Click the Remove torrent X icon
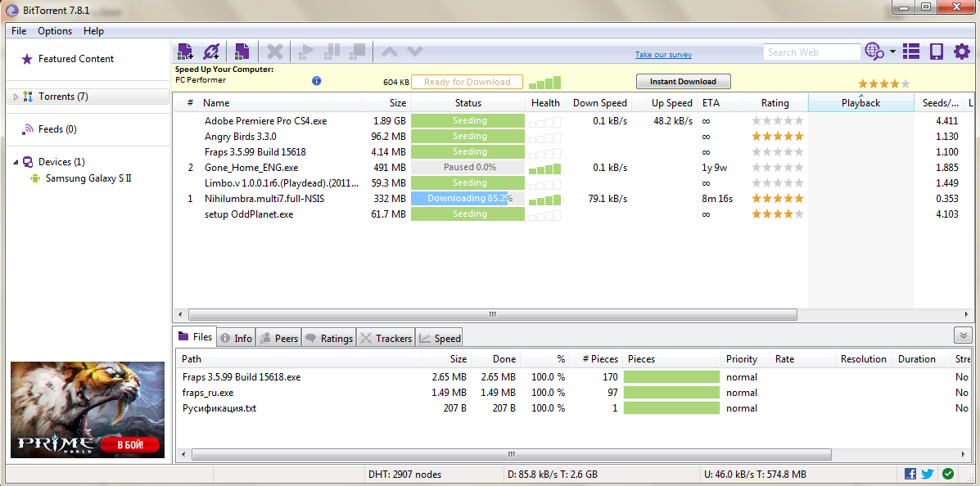Viewport: 980px width, 486px height. 275,52
